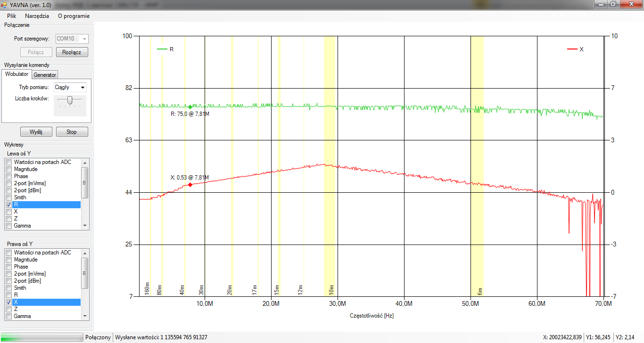The height and width of the screenshot is (343, 644).
Task: Switch to the Generator tab
Action: pos(45,75)
